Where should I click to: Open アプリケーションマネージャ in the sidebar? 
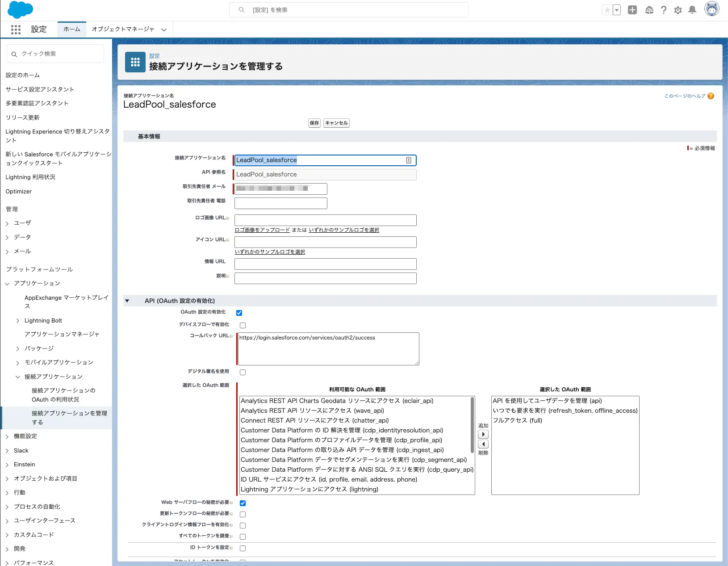[x=62, y=334]
